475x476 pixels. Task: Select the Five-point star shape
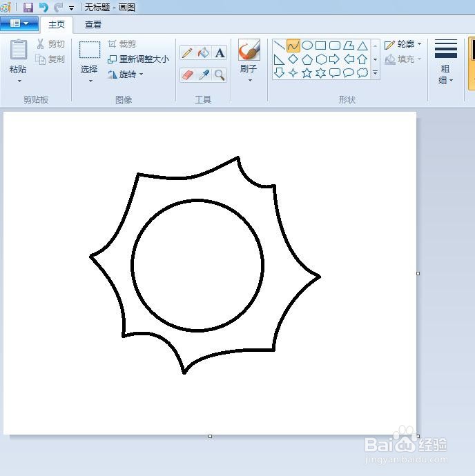tap(307, 73)
